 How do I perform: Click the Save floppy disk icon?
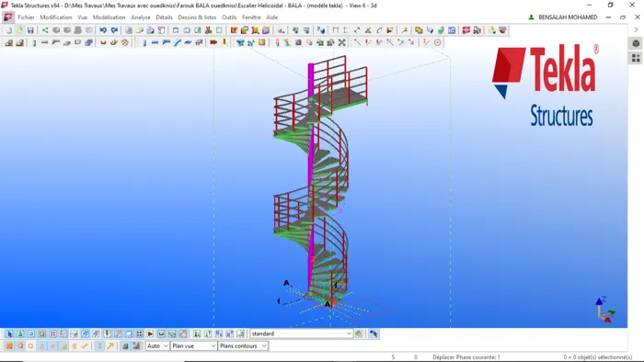(x=30, y=30)
